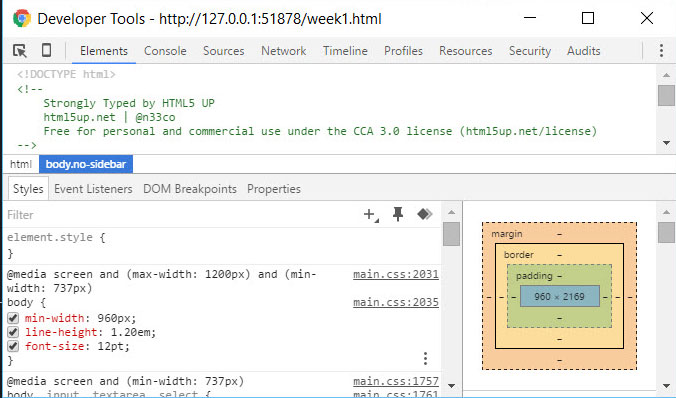The width and height of the screenshot is (676, 398).
Task: Click the 'html5up.net | @n33co' comment line
Action: tap(109, 117)
